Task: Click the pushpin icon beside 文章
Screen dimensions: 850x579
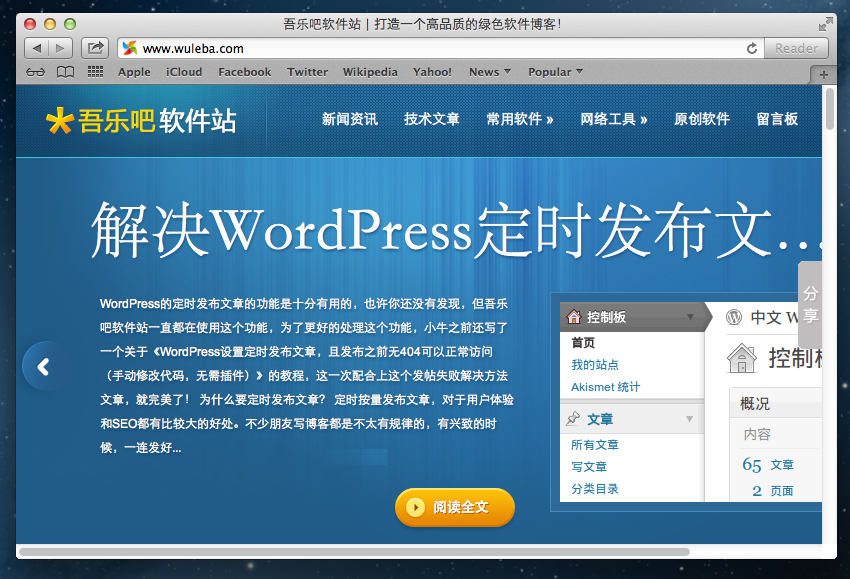Action: point(573,419)
